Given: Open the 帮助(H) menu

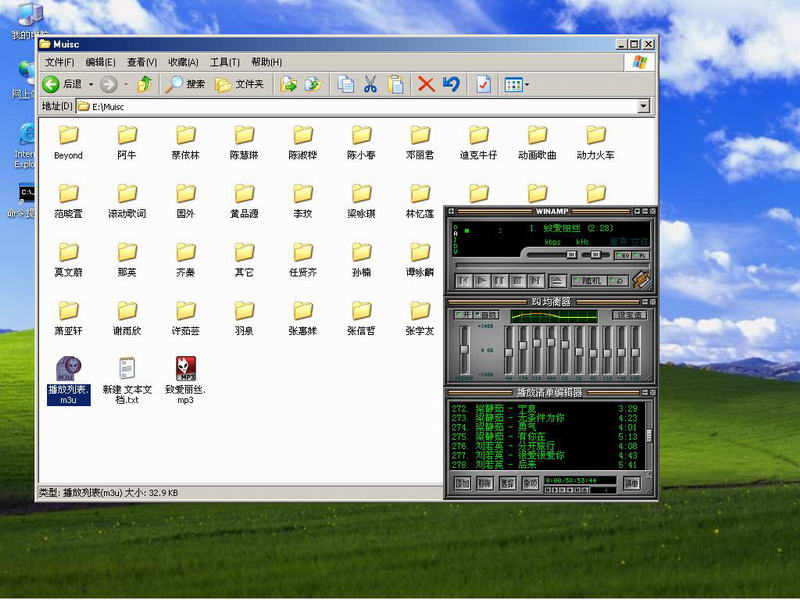Looking at the screenshot, I should click(x=266, y=62).
